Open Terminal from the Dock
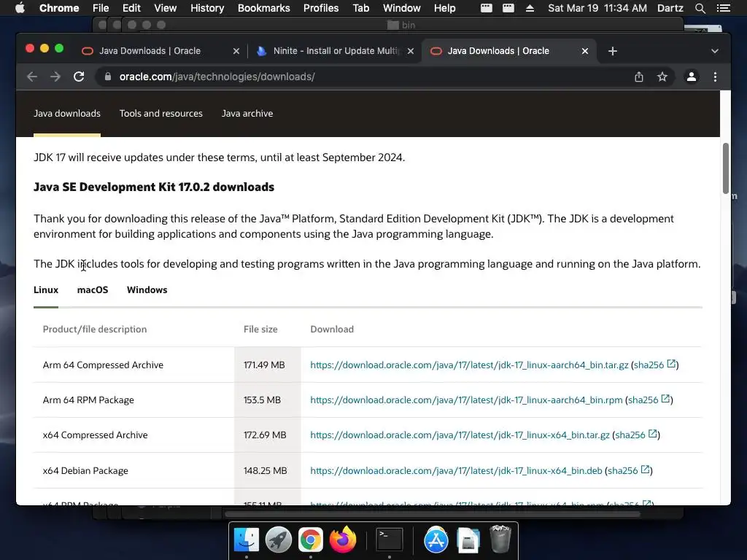 [x=390, y=540]
